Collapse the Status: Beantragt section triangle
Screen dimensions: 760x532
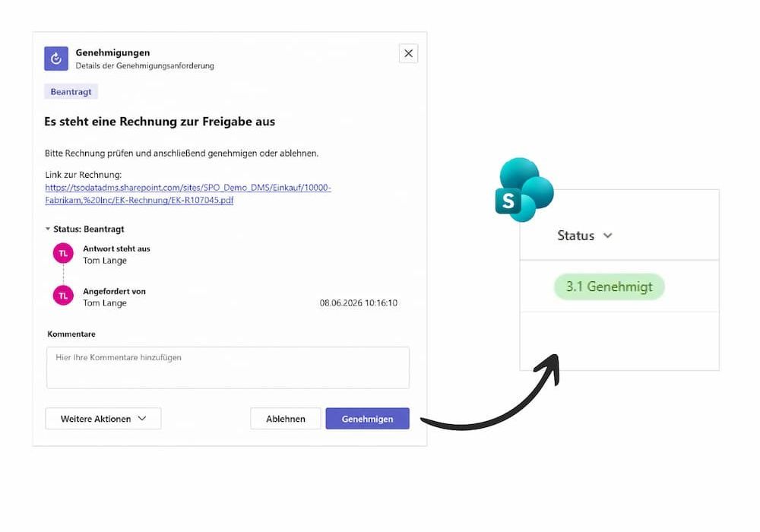[x=47, y=229]
